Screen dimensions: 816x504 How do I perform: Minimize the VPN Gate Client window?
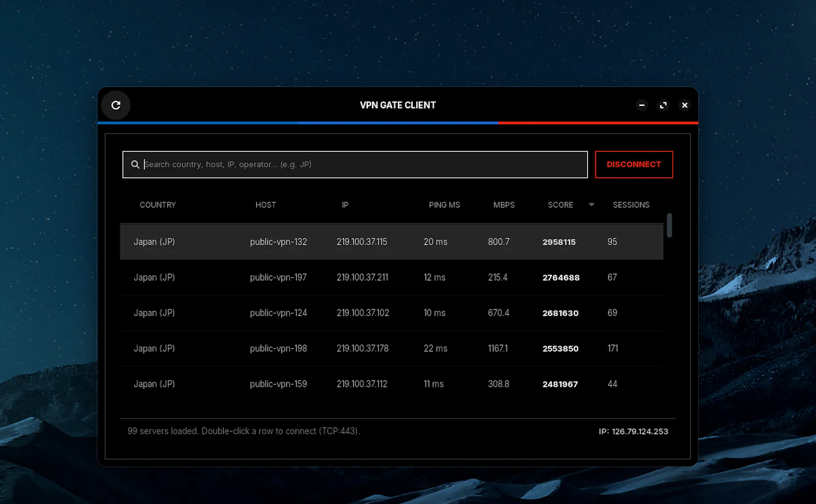[642, 105]
